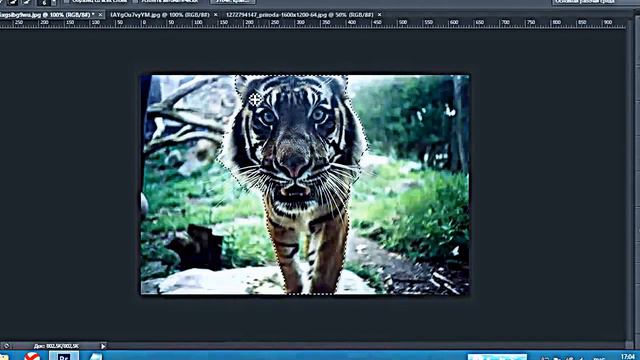Open the workspace switcher dropdown
The height and width of the screenshot is (360, 640).
(x=595, y=2)
